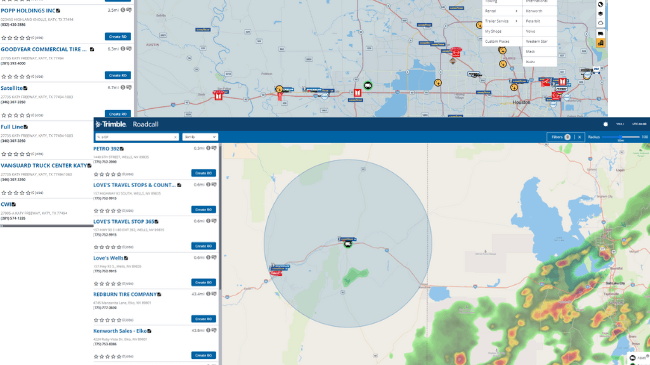Open the Love's Wells shop link
The image size is (650, 365).
tap(108, 258)
